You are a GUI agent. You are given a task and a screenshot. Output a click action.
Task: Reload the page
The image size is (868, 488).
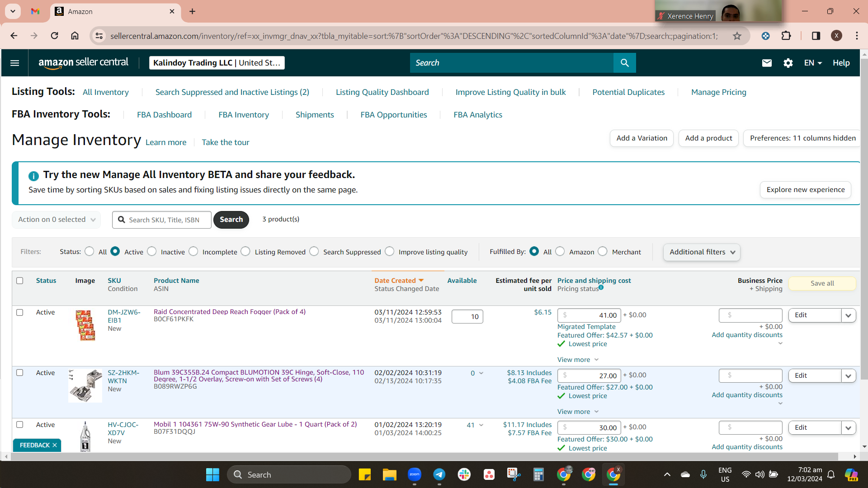click(x=54, y=36)
